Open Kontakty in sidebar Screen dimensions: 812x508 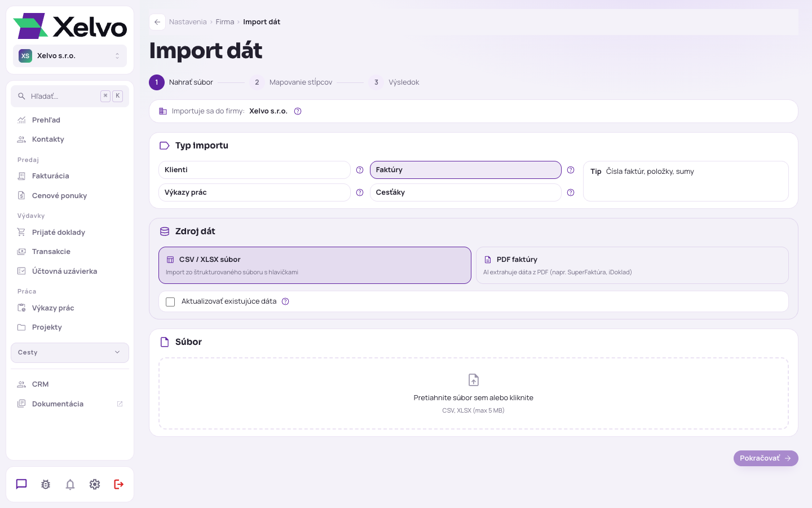(70, 139)
